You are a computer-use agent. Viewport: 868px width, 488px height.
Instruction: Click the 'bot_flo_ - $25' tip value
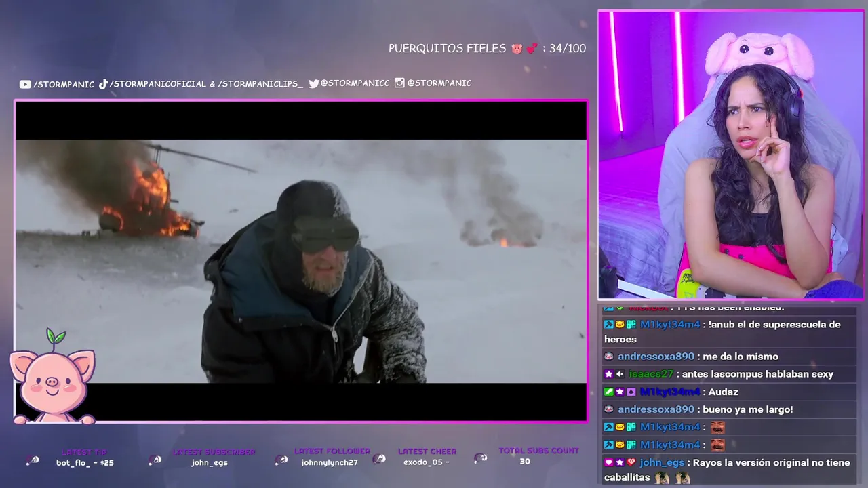(x=85, y=463)
